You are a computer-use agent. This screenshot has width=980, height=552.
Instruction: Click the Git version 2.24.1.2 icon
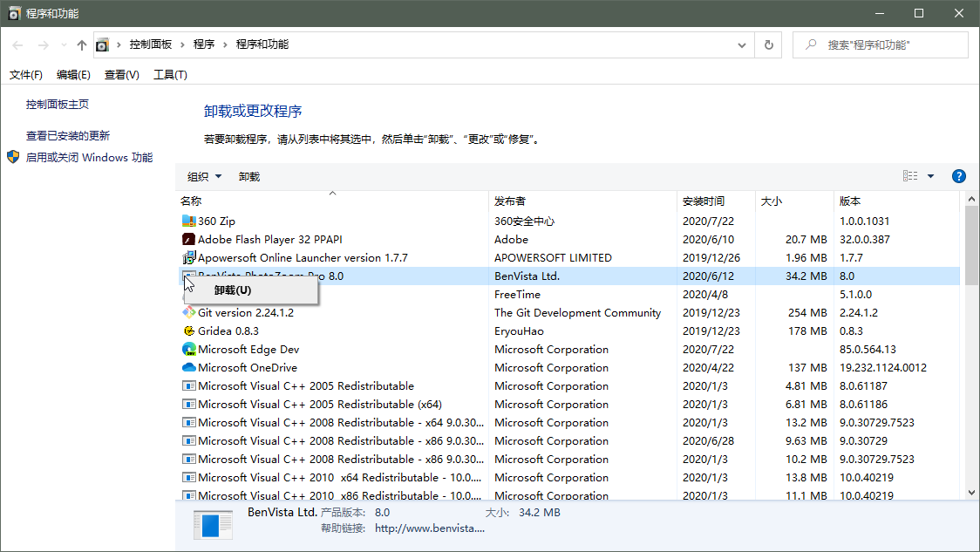pos(188,312)
